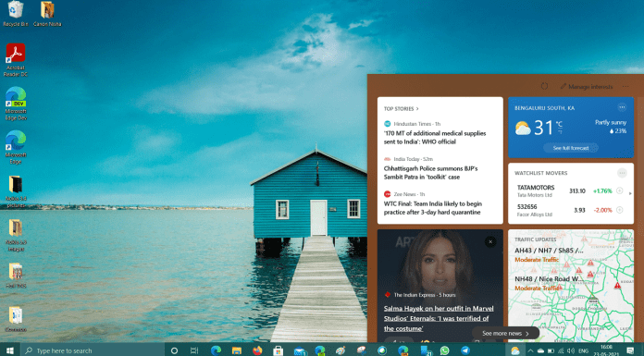
Task: Add TATAMOTORS to watchlist with plus icon
Action: click(620, 190)
